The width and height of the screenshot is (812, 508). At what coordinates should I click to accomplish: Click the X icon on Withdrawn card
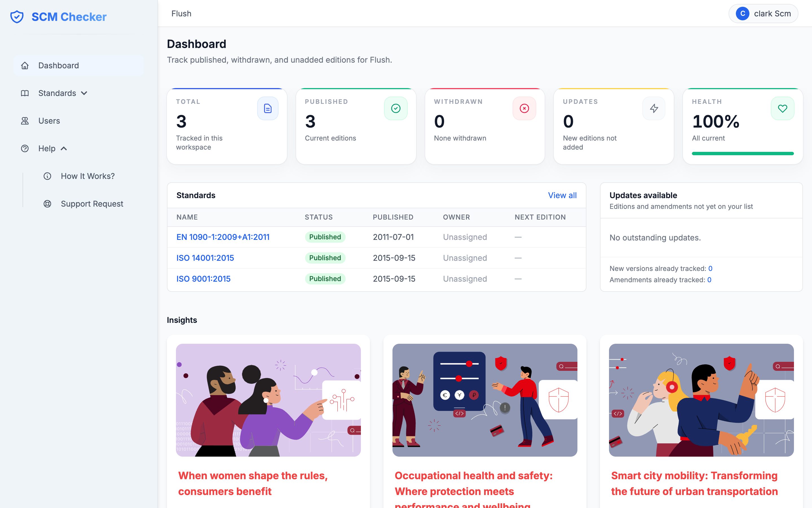click(x=524, y=109)
